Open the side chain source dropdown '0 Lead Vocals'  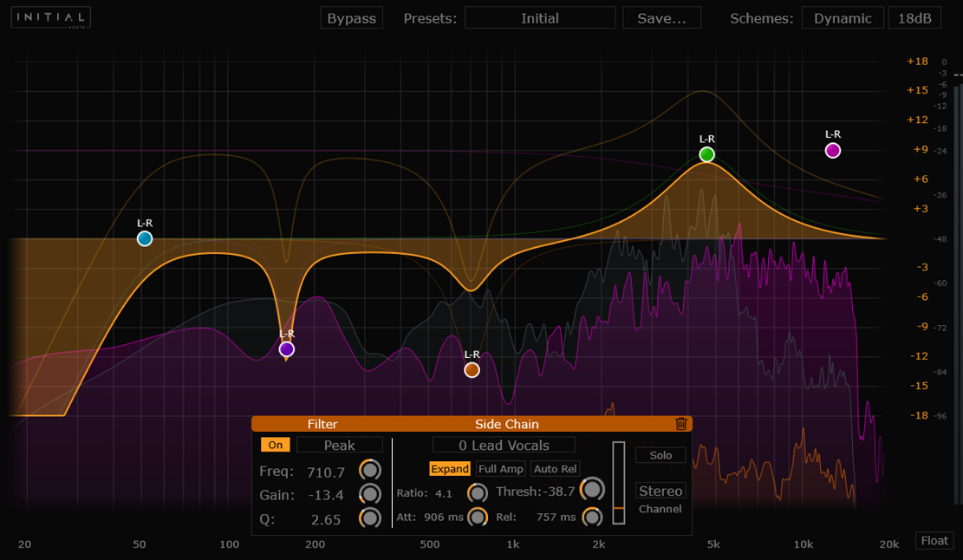(504, 445)
